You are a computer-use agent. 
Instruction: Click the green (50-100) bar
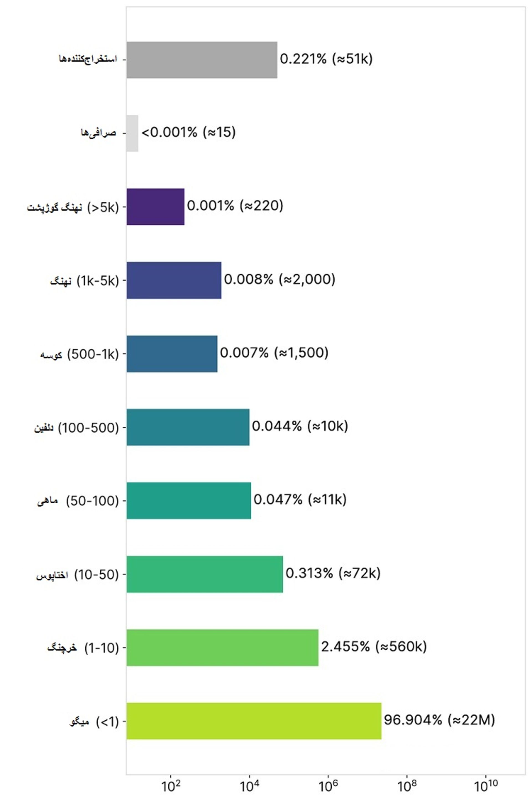(x=189, y=501)
